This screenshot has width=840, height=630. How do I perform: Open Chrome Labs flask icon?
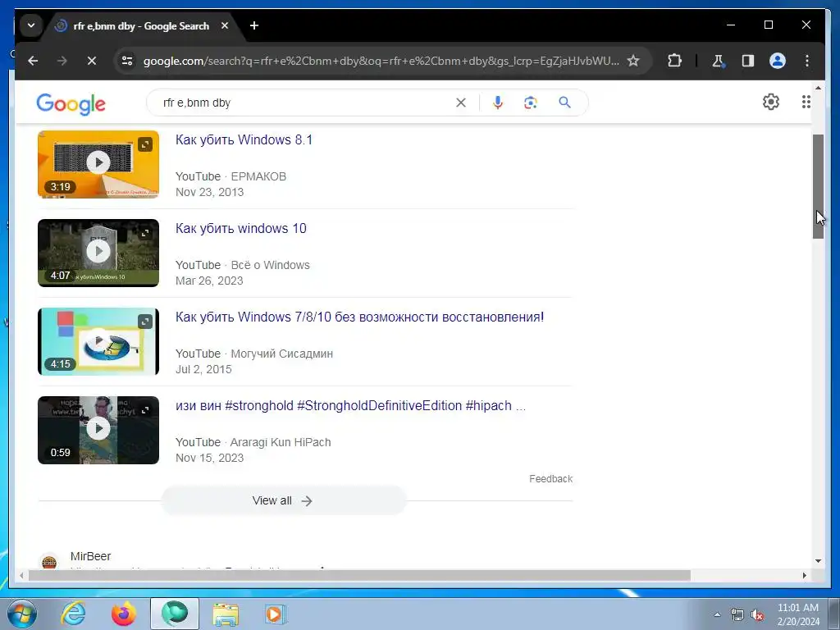[x=719, y=61]
